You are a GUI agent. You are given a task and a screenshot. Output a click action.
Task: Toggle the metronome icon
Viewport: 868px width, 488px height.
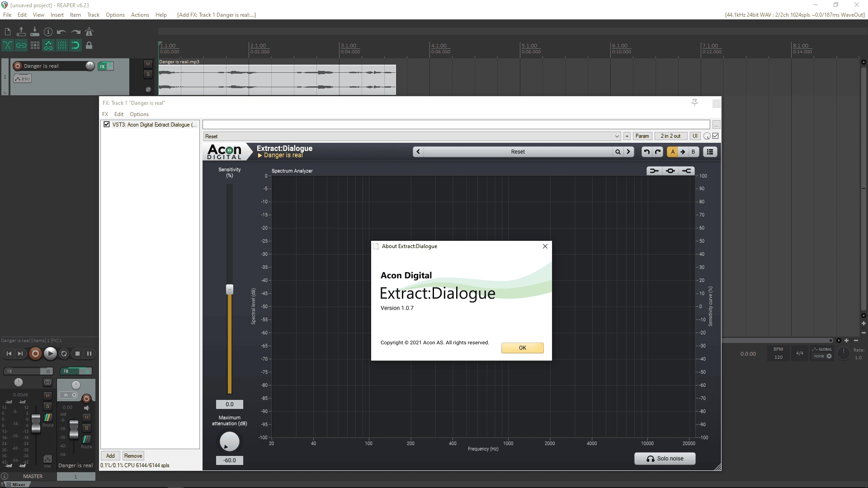(x=89, y=32)
